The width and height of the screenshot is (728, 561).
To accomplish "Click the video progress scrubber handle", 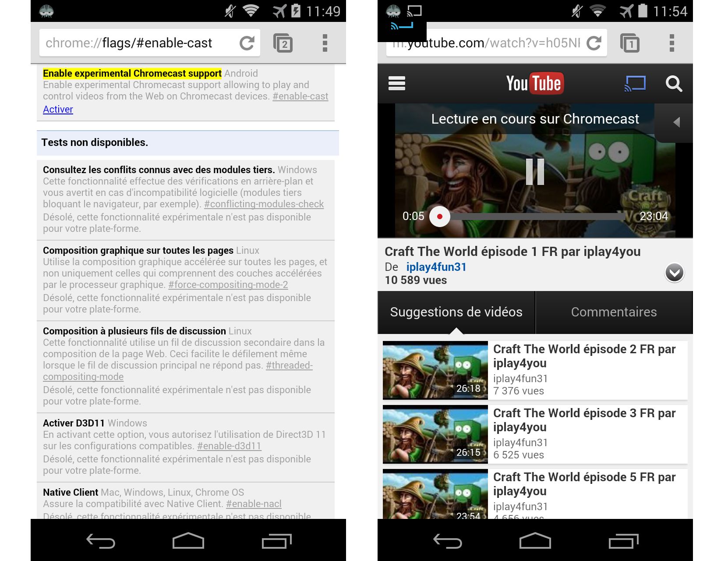I will [440, 217].
